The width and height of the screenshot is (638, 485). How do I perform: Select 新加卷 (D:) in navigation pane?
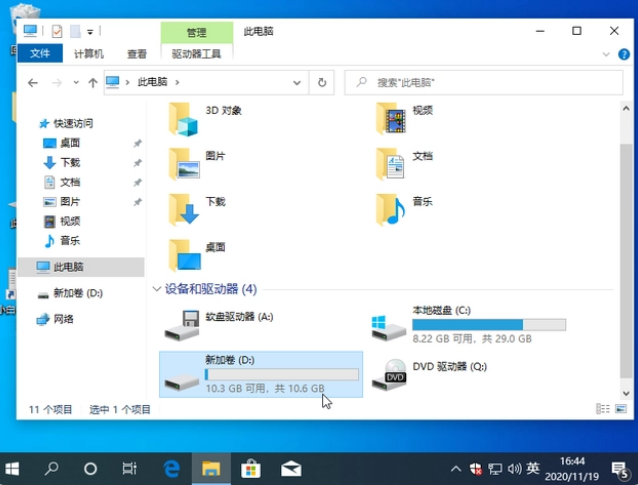78,293
